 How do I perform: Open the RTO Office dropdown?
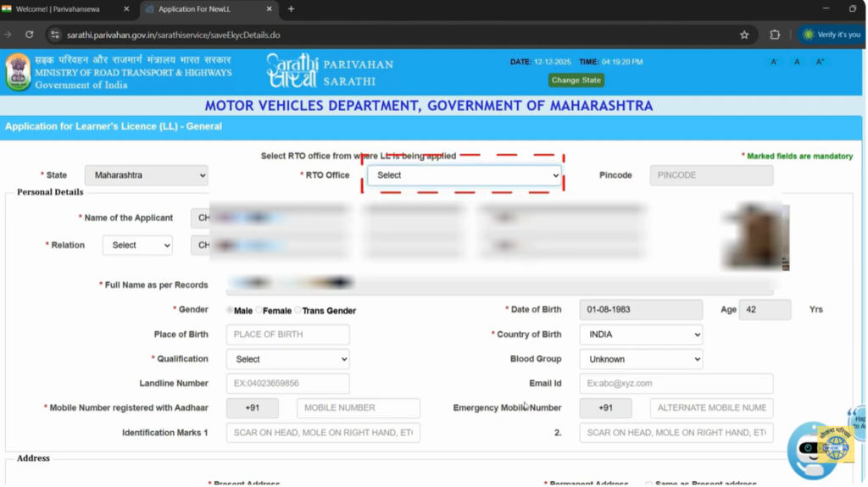click(464, 175)
